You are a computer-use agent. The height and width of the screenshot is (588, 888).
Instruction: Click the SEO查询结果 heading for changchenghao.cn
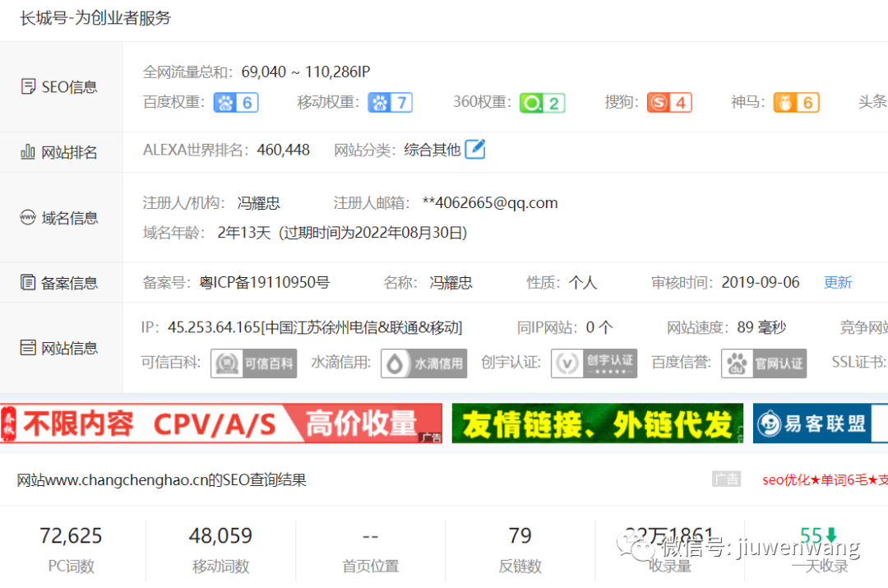[x=161, y=479]
